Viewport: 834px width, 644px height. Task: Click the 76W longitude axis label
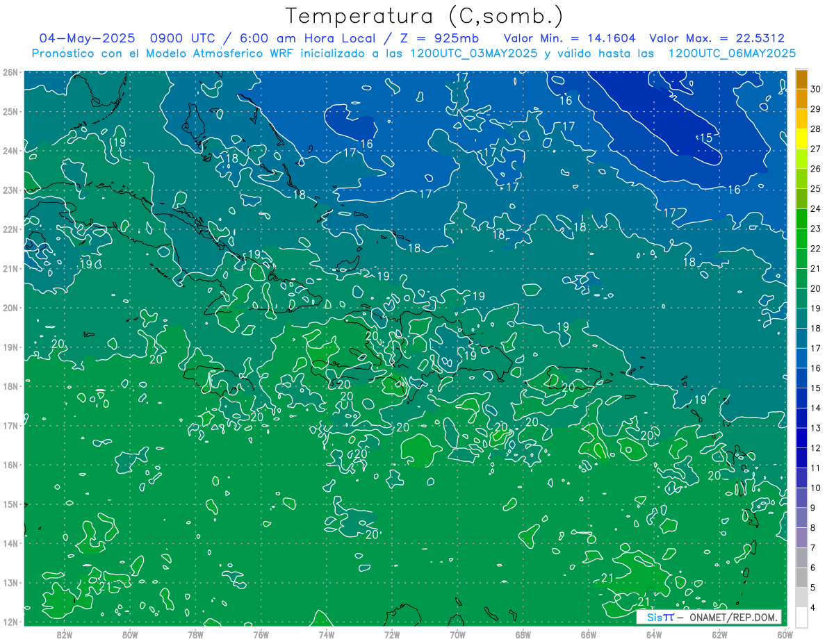click(x=261, y=634)
